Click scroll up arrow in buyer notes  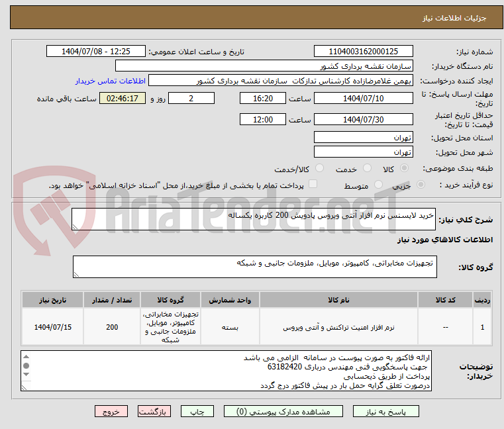tap(26, 357)
